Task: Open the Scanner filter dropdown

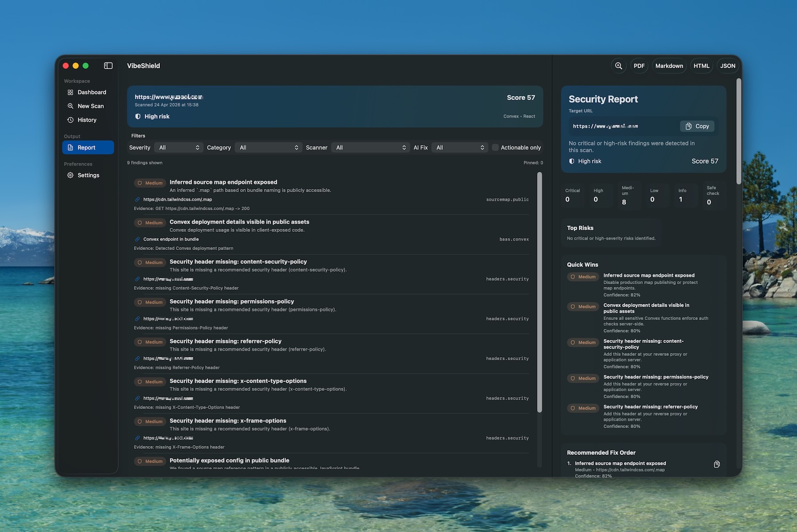Action: (370, 147)
